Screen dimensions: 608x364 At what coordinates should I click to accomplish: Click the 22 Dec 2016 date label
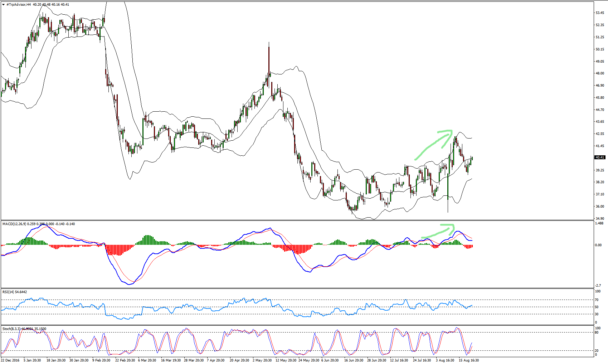pos(10,360)
